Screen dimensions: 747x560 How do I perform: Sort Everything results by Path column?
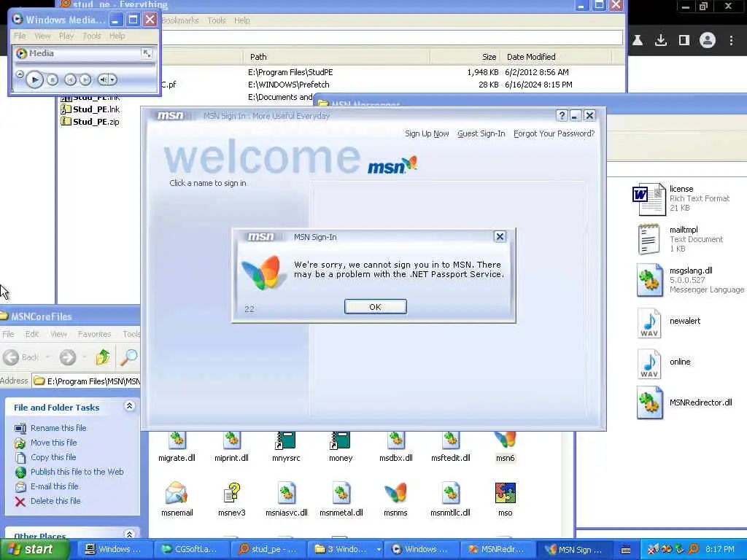click(x=336, y=57)
